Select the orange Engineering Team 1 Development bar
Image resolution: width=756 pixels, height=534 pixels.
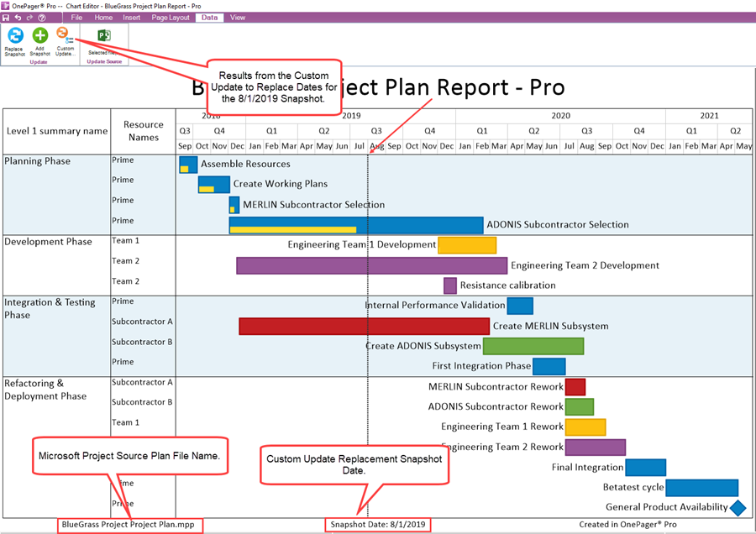[466, 245]
